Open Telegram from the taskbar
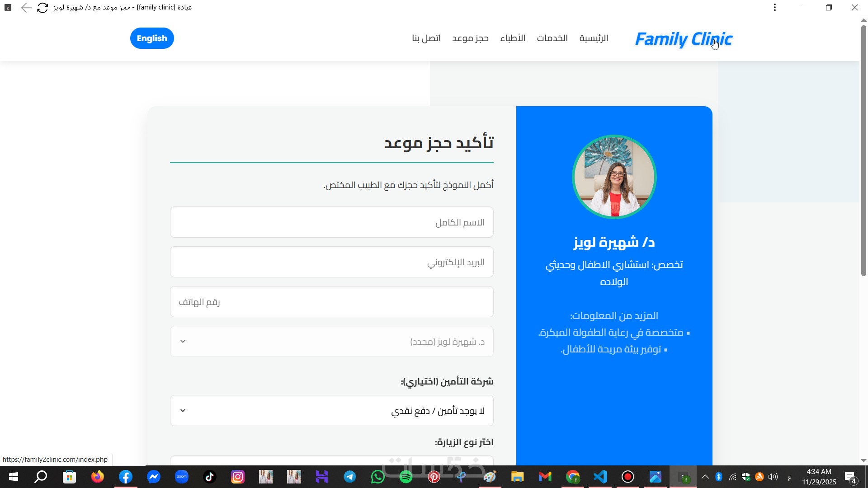The width and height of the screenshot is (868, 488). pyautogui.click(x=350, y=477)
